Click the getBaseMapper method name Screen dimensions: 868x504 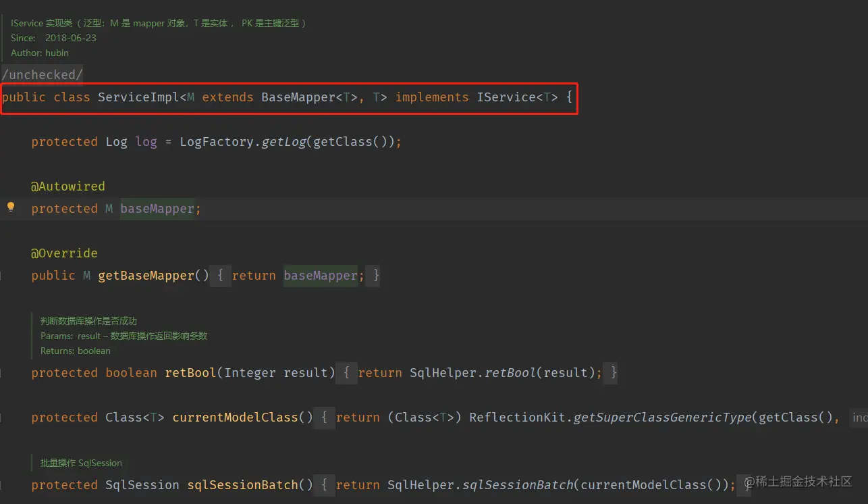click(x=146, y=276)
